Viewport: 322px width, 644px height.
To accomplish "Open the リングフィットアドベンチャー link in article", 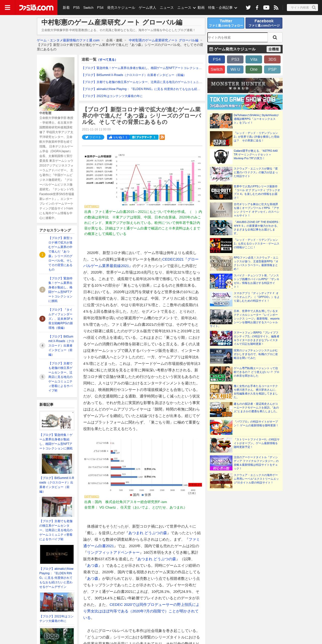I will 113,552.
